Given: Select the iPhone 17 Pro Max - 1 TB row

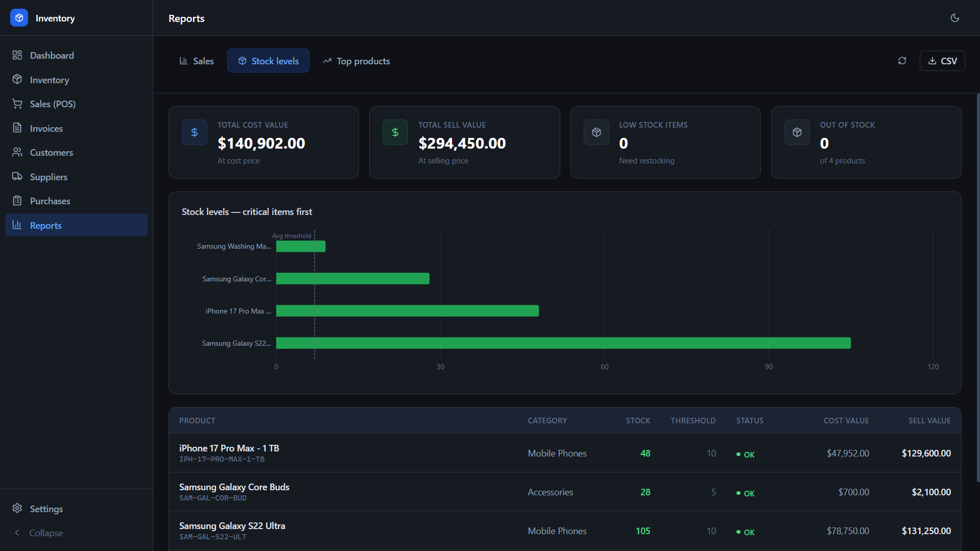Looking at the screenshot, I should coord(565,453).
